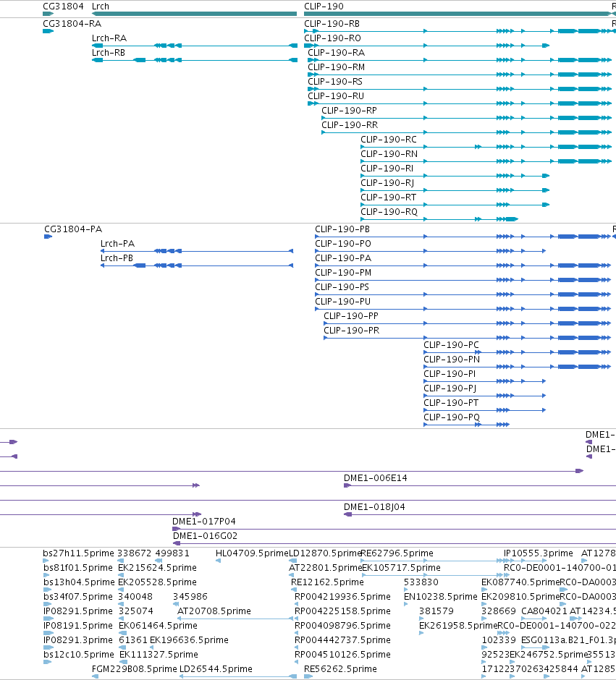Open EST RE62796.5prime
The width and height of the screenshot is (616, 680).
397,553
